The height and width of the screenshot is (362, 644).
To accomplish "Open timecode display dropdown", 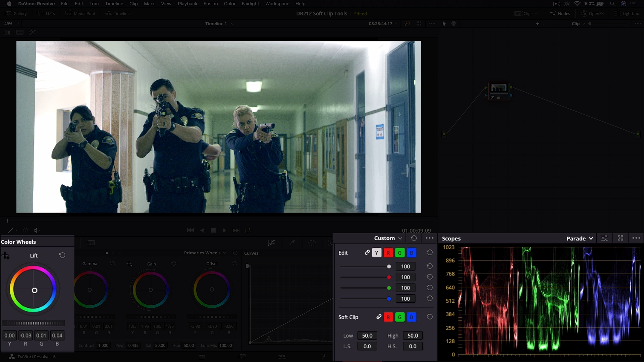I will [383, 23].
